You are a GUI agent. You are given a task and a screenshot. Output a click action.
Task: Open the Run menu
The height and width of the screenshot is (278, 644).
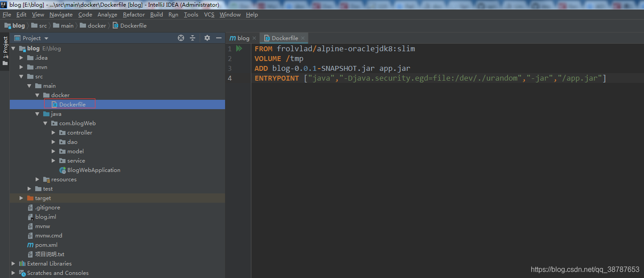point(173,15)
